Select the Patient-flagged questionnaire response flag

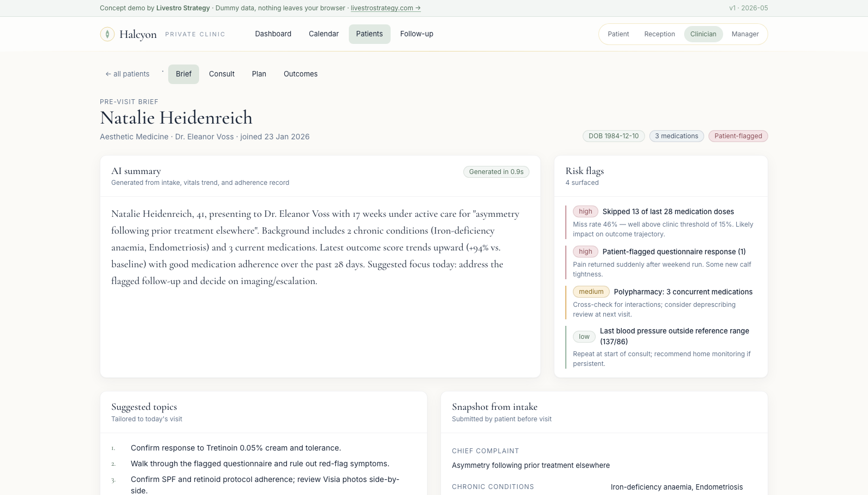click(x=661, y=262)
